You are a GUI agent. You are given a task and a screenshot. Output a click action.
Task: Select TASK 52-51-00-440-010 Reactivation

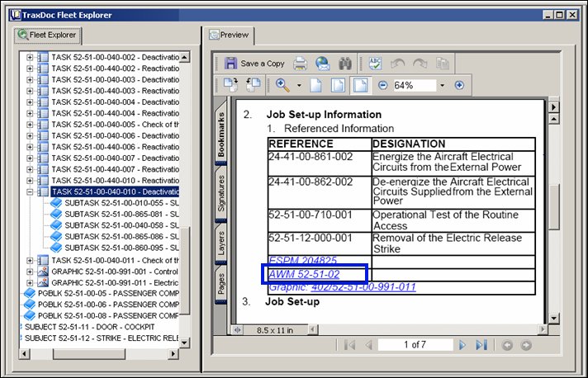115,181
